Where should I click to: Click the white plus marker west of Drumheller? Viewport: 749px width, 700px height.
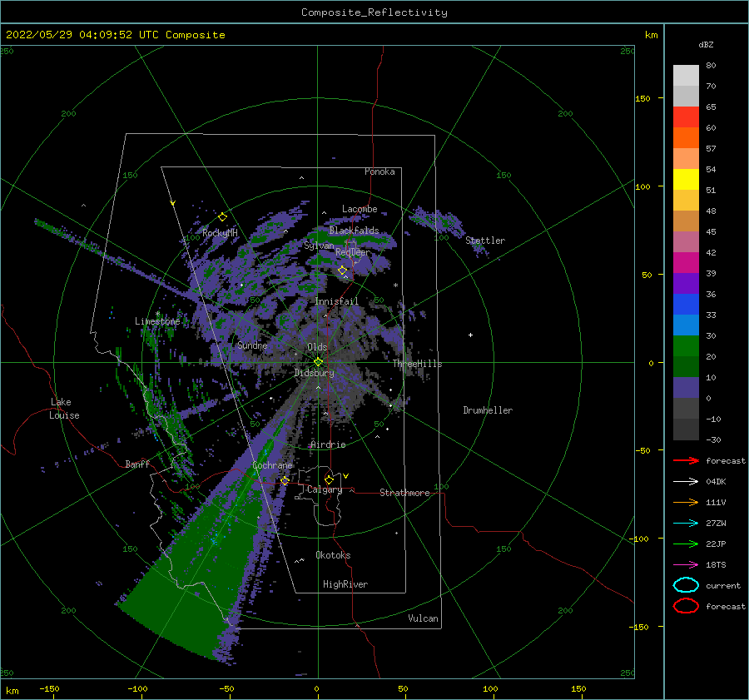click(470, 335)
